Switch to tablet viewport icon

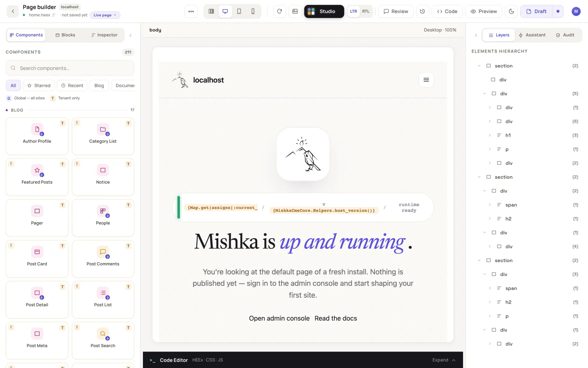tap(239, 11)
